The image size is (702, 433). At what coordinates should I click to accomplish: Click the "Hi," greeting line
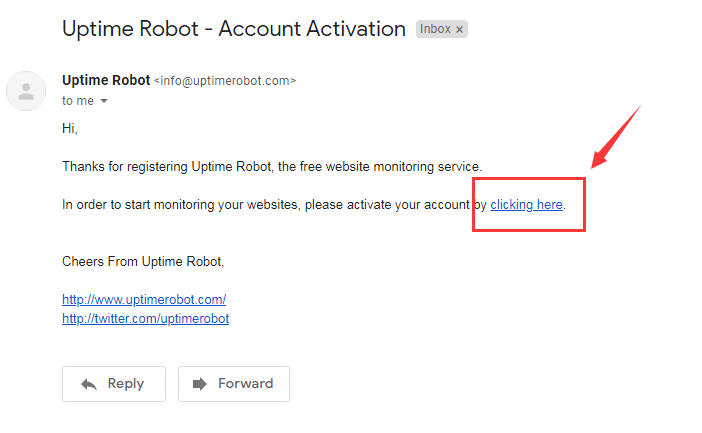(x=70, y=129)
